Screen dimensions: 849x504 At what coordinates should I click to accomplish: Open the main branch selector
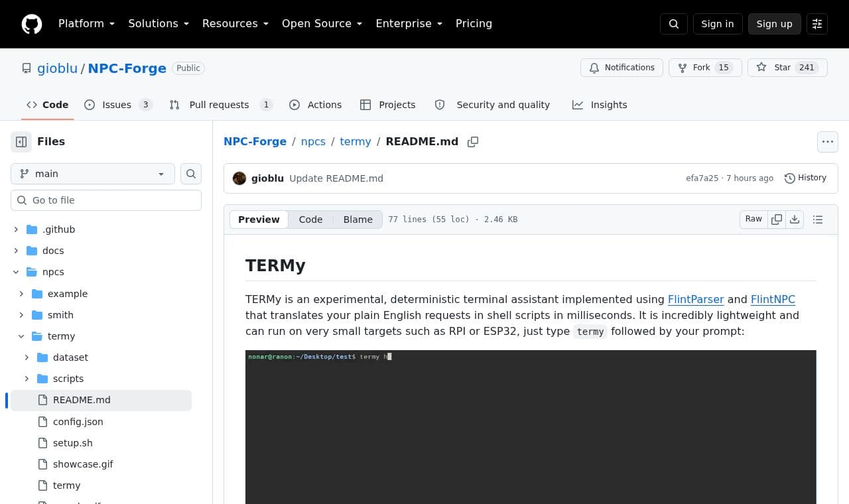pos(93,174)
